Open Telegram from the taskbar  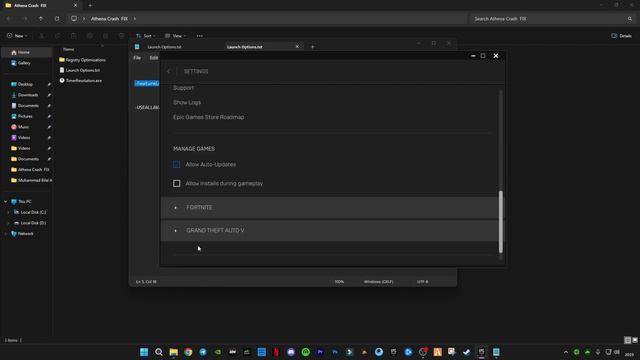point(203,352)
